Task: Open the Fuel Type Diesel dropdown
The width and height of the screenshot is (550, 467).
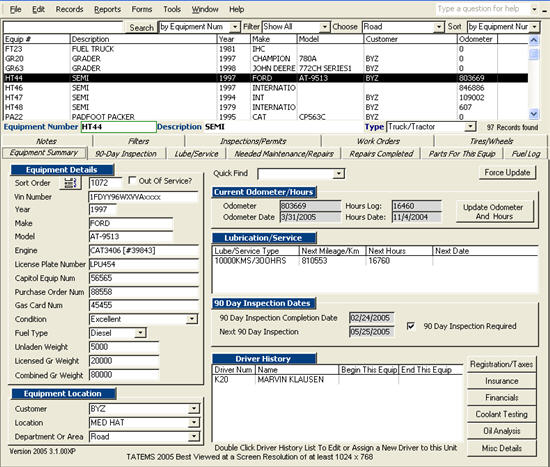Action: tap(140, 333)
